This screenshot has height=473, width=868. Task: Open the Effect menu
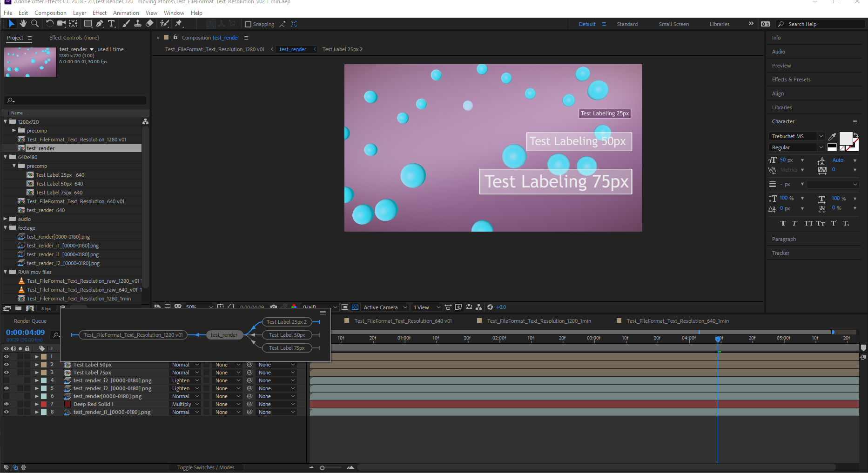[x=100, y=13]
